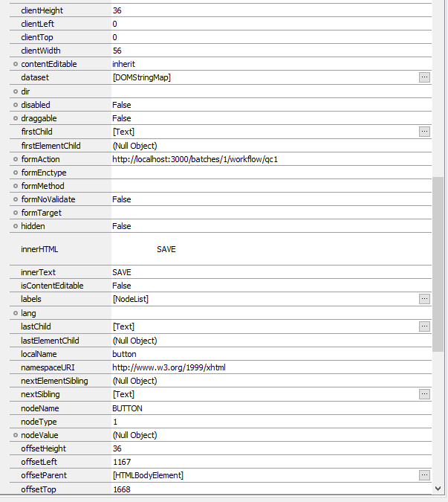This screenshot has height=502, width=448.
Task: Click the circle marker beside nodeValue
Action: pos(16,435)
